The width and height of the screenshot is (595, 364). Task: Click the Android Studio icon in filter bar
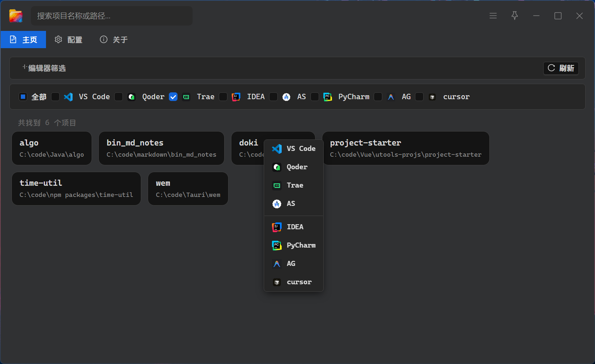tap(286, 97)
